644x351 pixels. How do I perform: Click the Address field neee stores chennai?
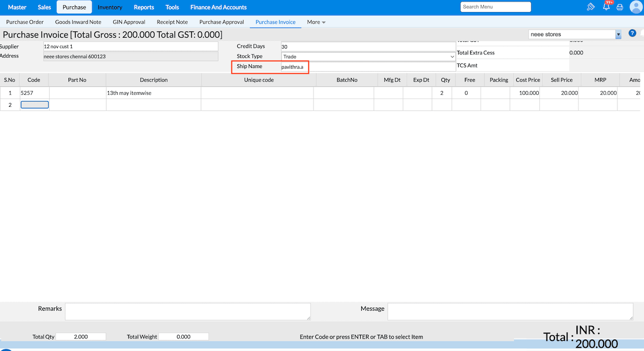[131, 56]
